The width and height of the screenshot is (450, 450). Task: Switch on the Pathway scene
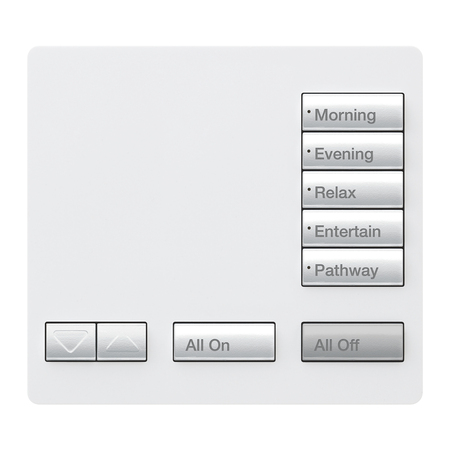[353, 267]
